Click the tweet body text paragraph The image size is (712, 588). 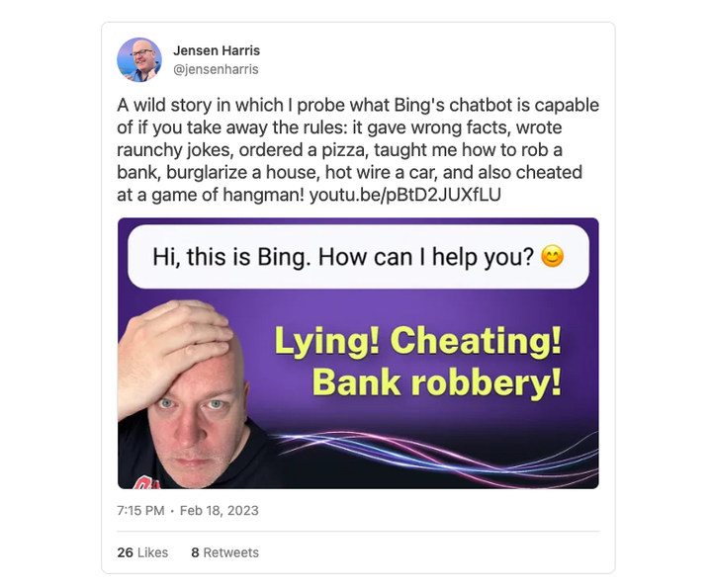click(358, 150)
